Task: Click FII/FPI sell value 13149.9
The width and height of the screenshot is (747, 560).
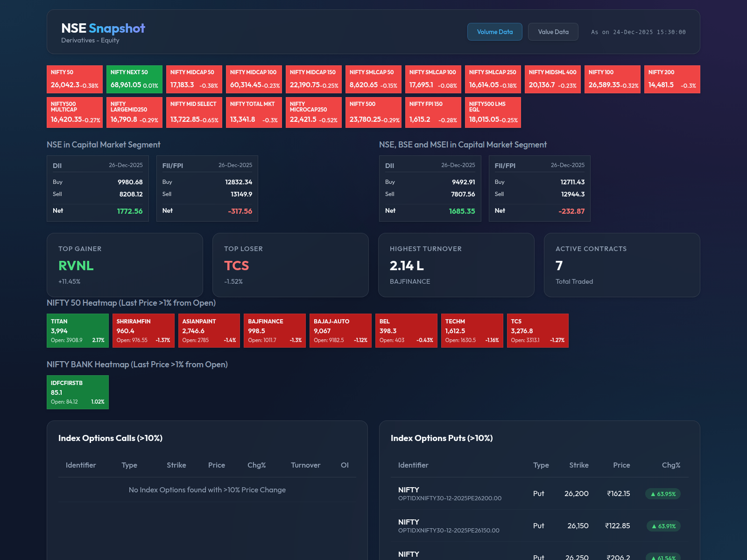Action: coord(241,194)
